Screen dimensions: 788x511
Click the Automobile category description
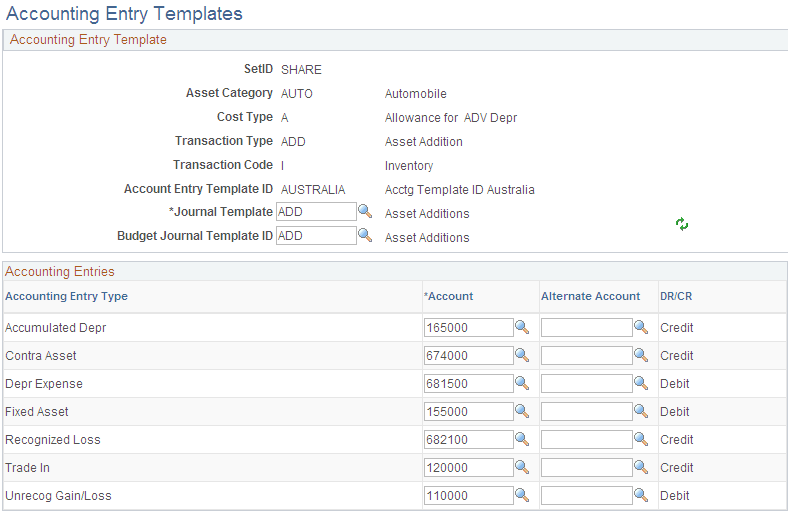pos(416,94)
